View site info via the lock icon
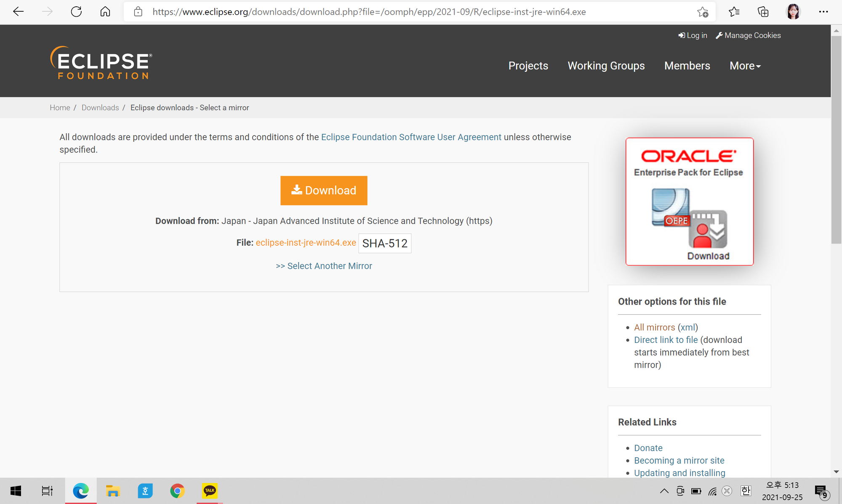842x504 pixels. click(x=138, y=12)
